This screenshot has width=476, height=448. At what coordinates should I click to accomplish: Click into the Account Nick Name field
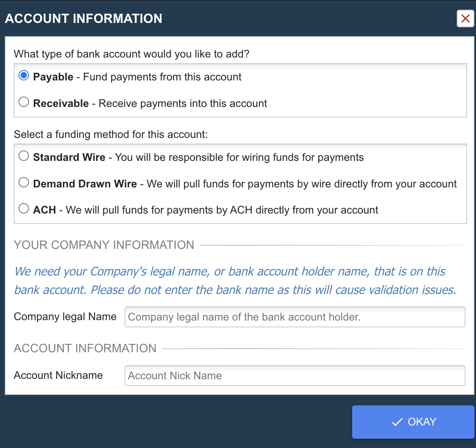[x=295, y=376]
